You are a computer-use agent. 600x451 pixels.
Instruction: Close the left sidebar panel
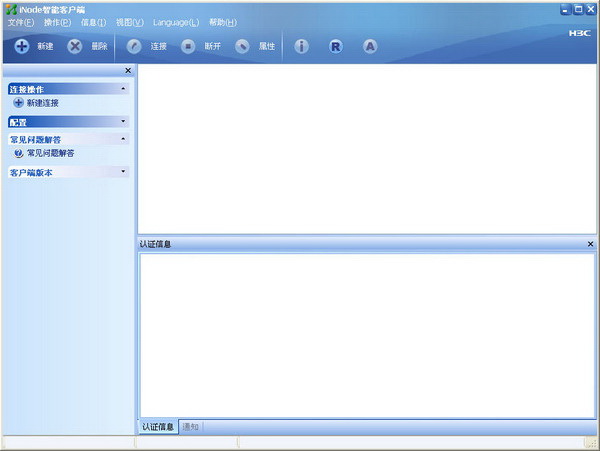[x=127, y=71]
